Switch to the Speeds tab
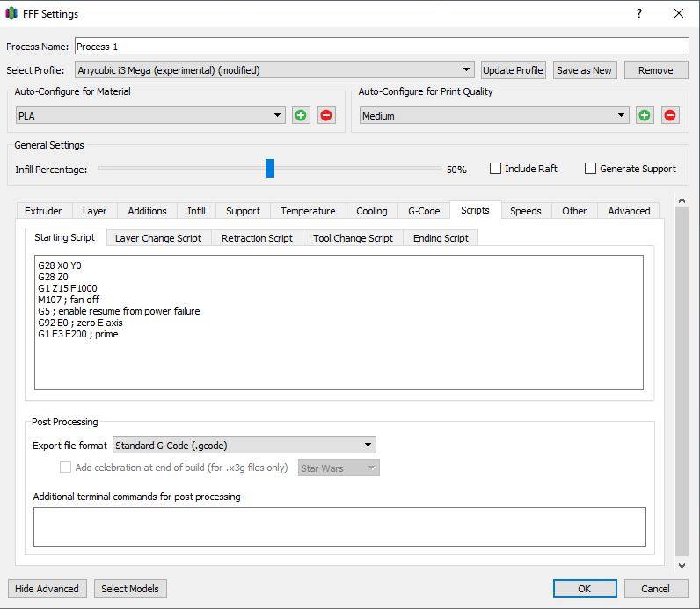This screenshot has width=700, height=609. coord(526,211)
